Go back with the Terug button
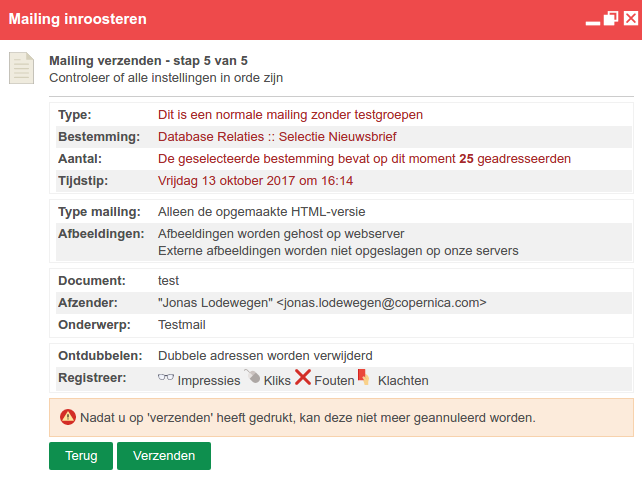The height and width of the screenshot is (483, 642). tap(81, 456)
